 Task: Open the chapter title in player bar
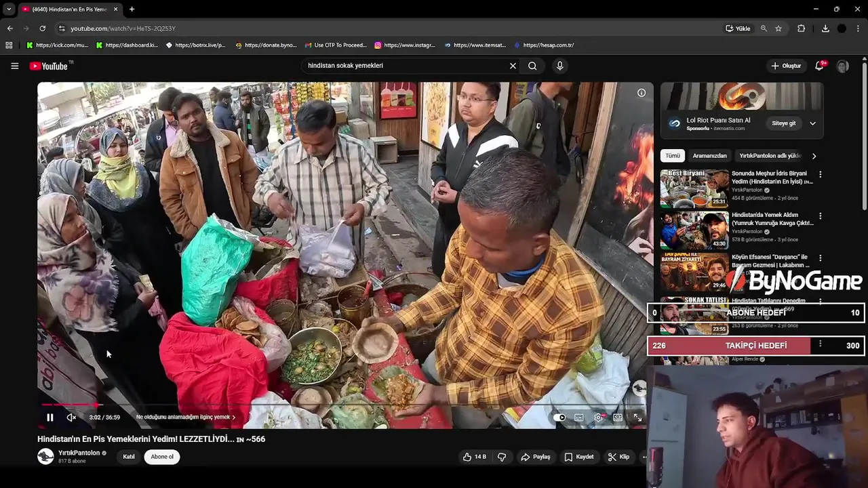pyautogui.click(x=186, y=418)
